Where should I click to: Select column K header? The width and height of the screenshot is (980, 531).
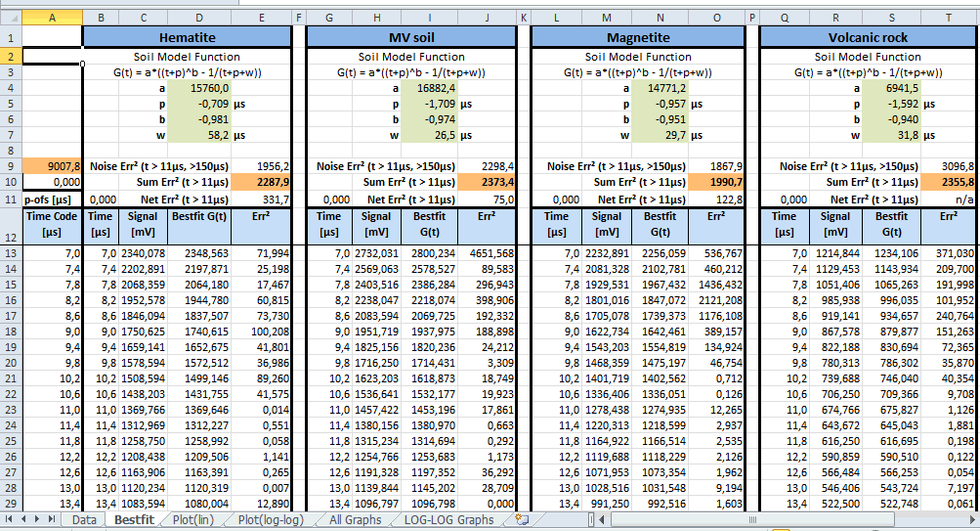523,18
